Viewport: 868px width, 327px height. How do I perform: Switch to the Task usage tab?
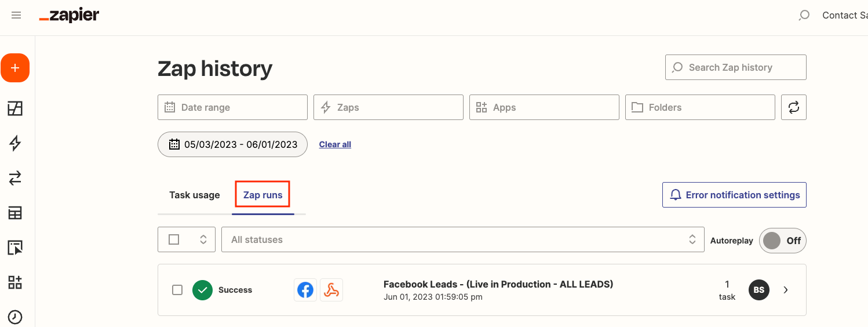194,195
